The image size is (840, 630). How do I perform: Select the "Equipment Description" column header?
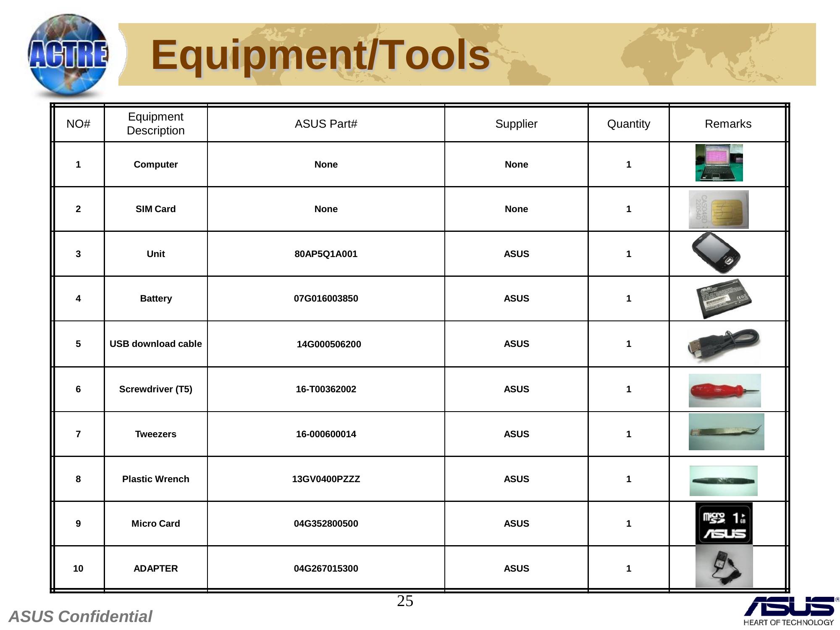(156, 123)
